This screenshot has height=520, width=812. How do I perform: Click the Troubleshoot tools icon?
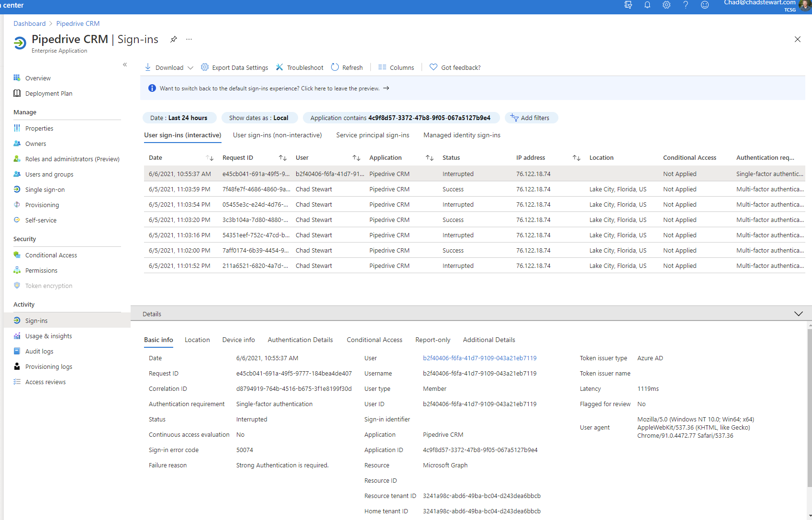pyautogui.click(x=279, y=67)
